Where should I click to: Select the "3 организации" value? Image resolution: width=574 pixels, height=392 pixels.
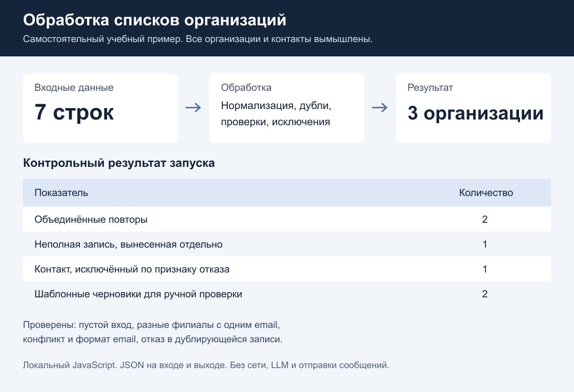click(x=475, y=113)
